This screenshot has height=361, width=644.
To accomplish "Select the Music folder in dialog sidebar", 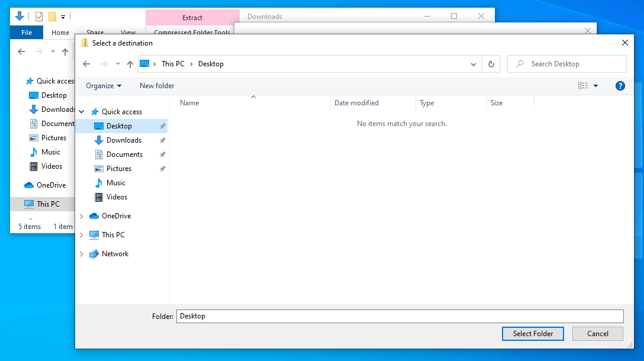I will (115, 183).
